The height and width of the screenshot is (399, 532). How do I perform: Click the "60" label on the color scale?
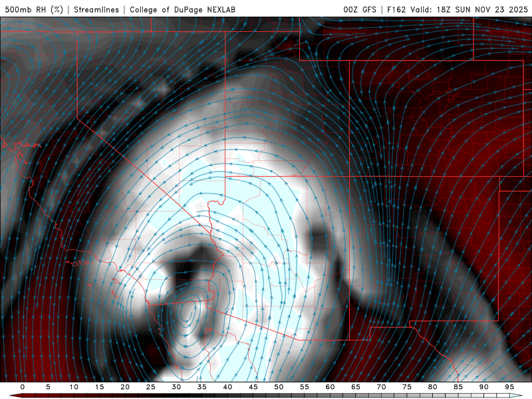click(x=330, y=387)
